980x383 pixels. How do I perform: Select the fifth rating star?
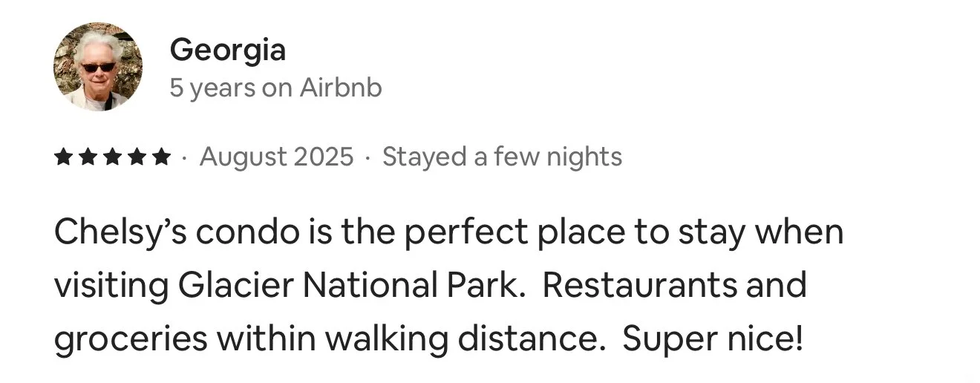(x=161, y=157)
